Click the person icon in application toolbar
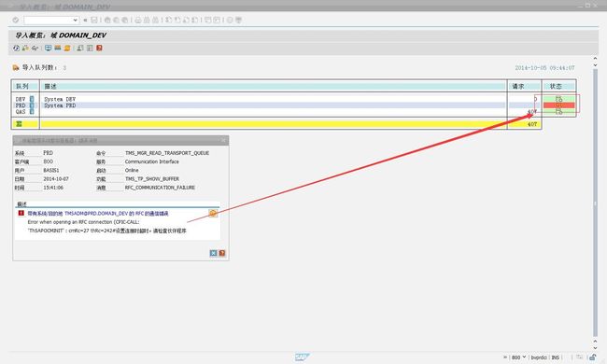The height and width of the screenshot is (364, 607). (x=80, y=48)
